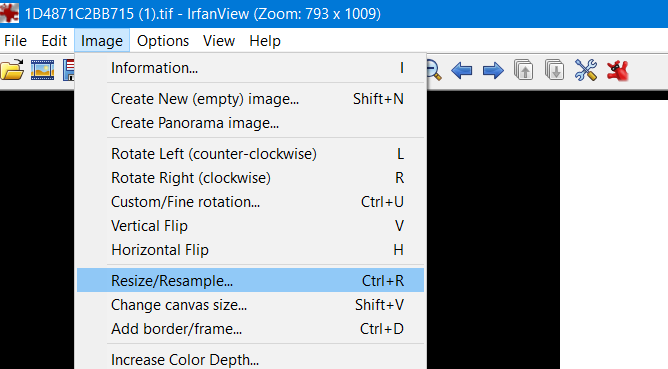Select Resize/Resample menu entry
Screen dimensions: 668x369
[250, 280]
